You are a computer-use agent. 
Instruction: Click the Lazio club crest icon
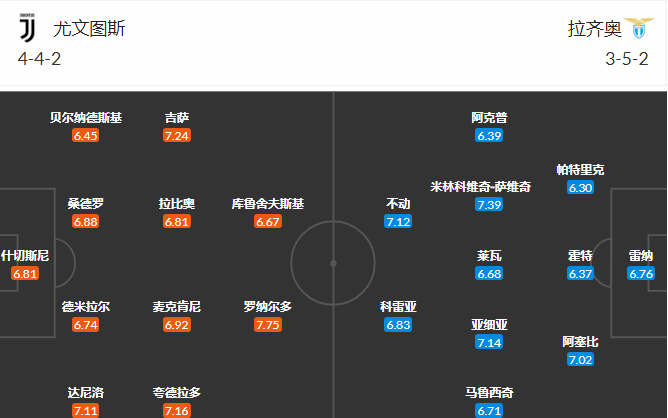pyautogui.click(x=636, y=28)
